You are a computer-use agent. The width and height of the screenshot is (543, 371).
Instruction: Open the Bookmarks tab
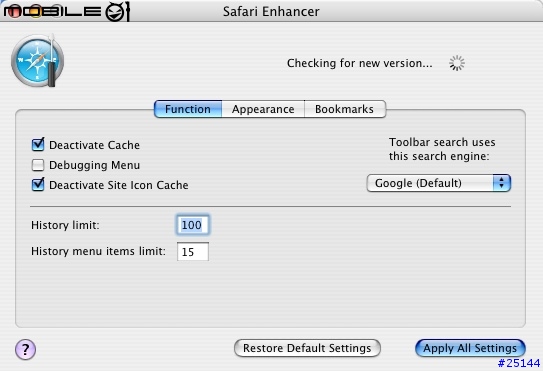(345, 109)
